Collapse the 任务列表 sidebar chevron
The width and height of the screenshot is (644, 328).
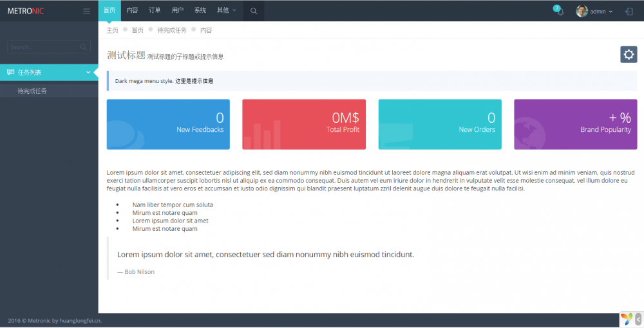(88, 73)
